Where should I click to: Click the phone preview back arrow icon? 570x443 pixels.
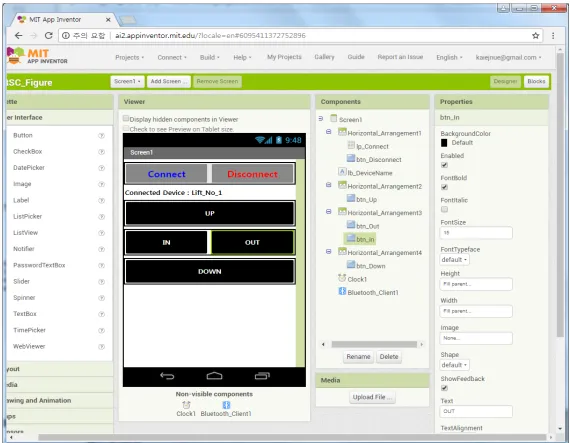(x=167, y=376)
